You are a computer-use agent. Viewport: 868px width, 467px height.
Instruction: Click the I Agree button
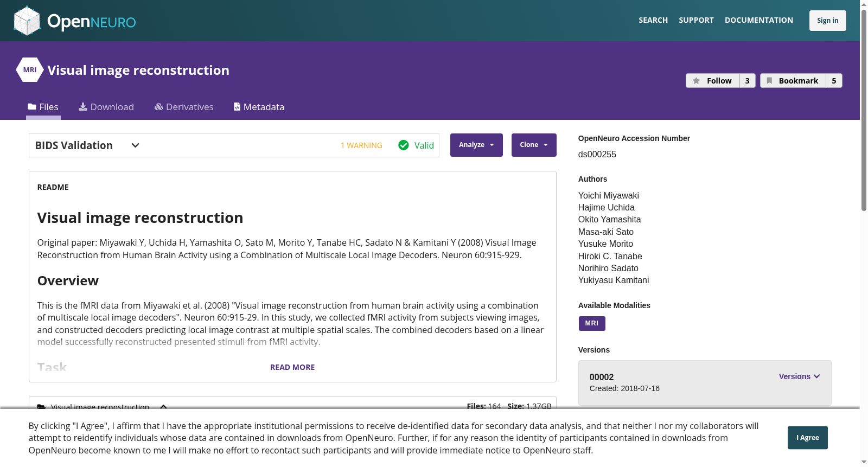click(x=808, y=438)
